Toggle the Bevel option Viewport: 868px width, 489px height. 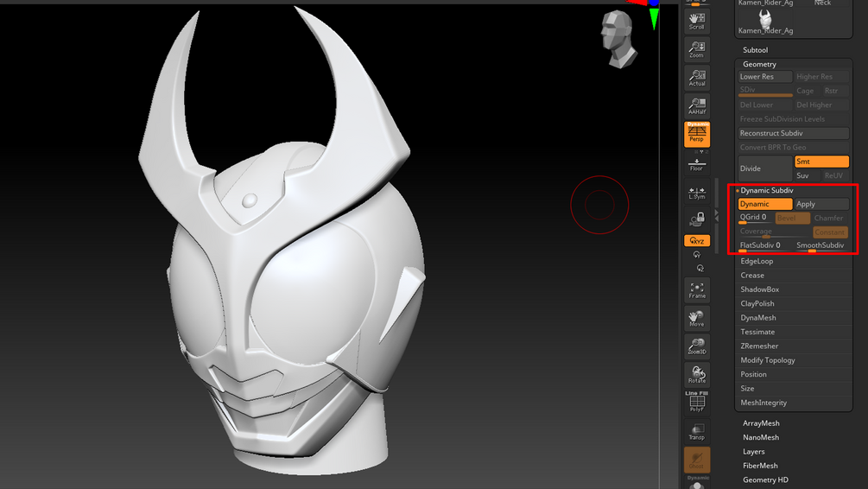[792, 219]
